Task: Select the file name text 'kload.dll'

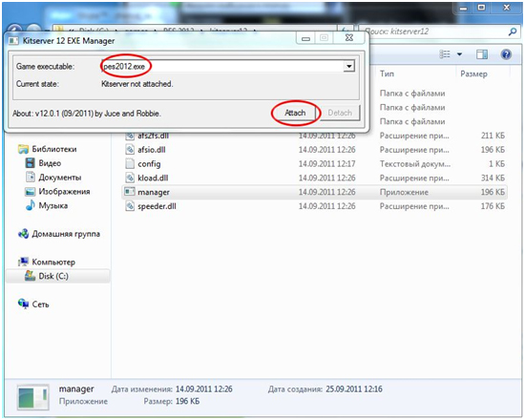Action: [153, 178]
